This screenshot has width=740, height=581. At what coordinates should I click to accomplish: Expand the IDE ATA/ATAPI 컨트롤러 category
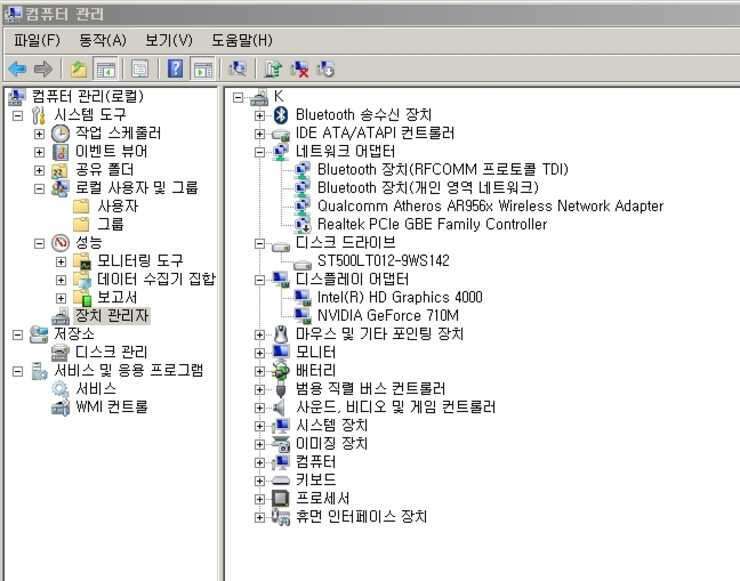coord(259,134)
